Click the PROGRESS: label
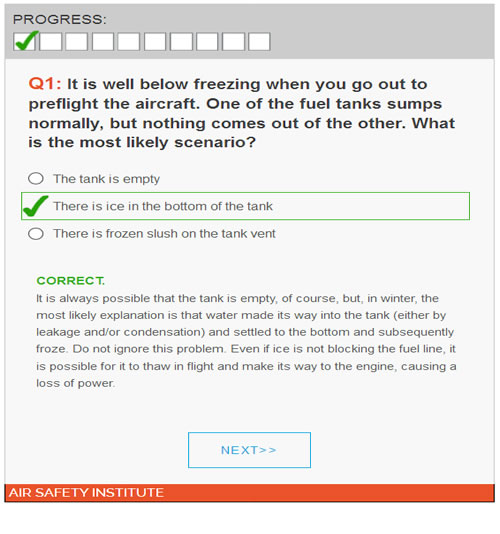500x534 pixels. 60,19
